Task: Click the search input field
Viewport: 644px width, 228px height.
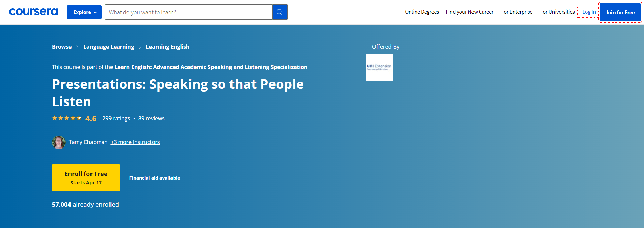Action: click(188, 12)
